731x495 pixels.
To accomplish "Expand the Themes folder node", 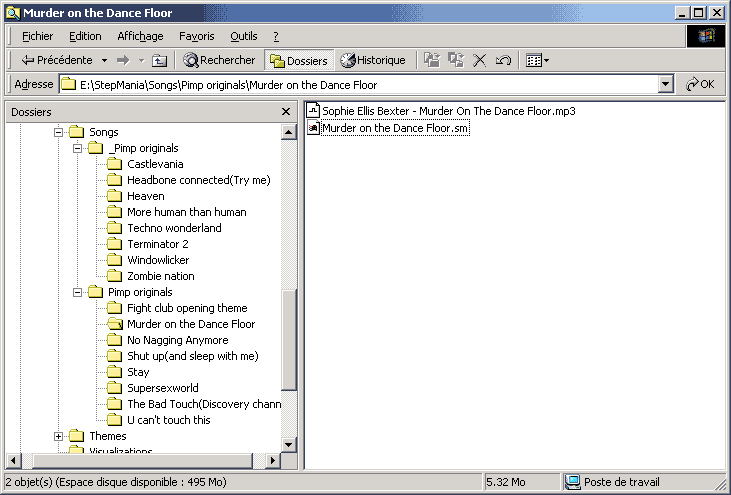I will pos(58,436).
